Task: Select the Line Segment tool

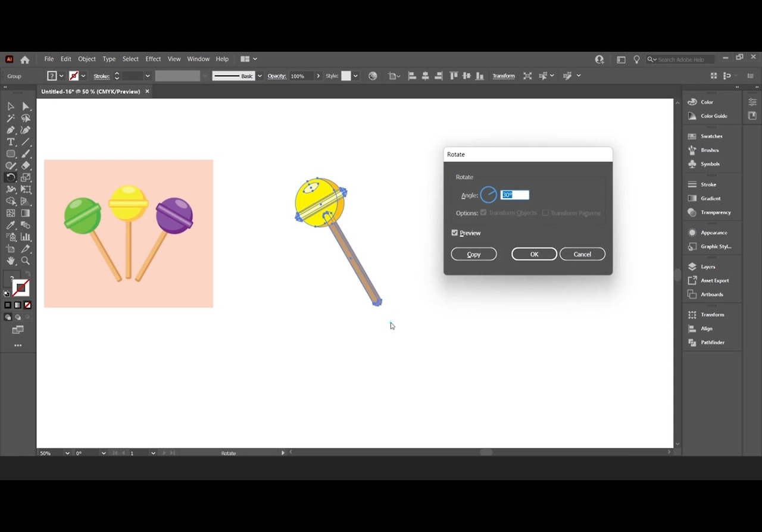Action: (26, 142)
